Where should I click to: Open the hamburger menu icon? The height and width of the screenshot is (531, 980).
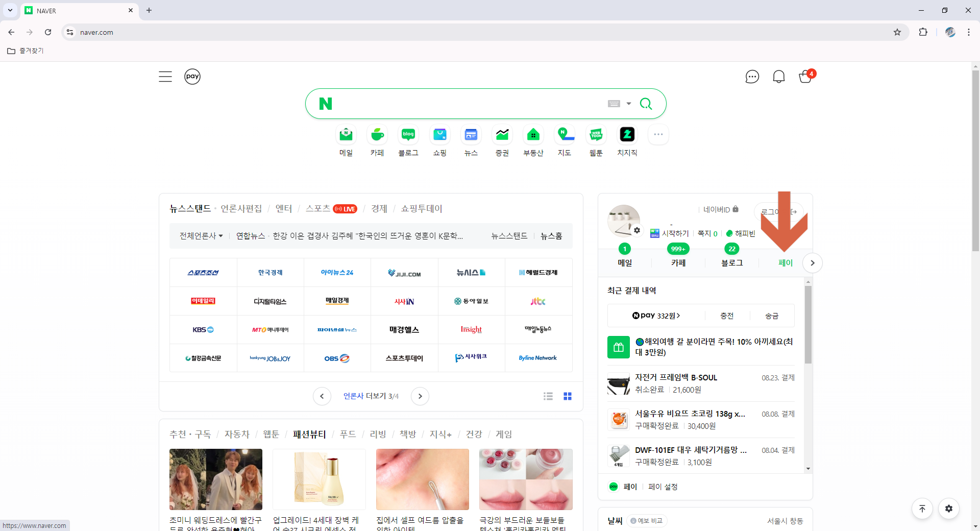click(165, 77)
